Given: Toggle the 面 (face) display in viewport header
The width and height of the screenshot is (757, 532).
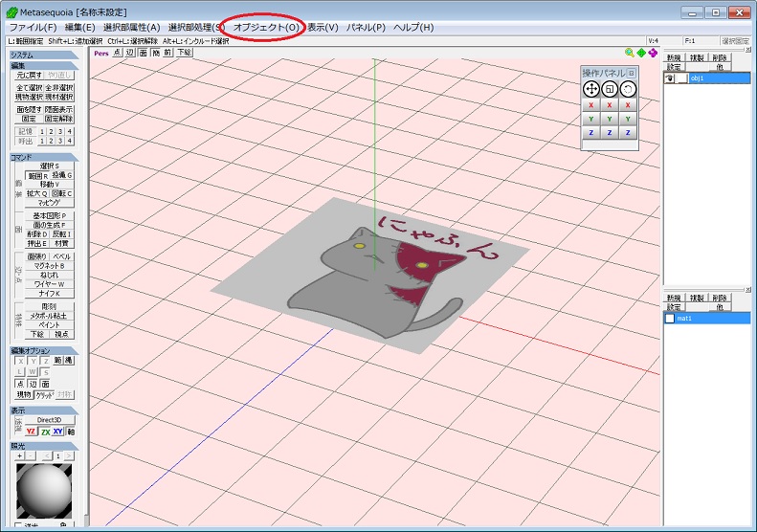Looking at the screenshot, I should tap(143, 54).
